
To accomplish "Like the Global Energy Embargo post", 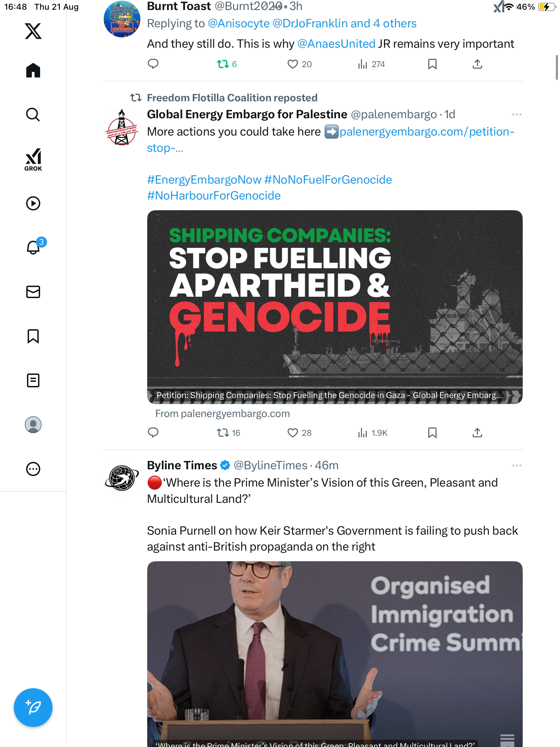I will (292, 433).
